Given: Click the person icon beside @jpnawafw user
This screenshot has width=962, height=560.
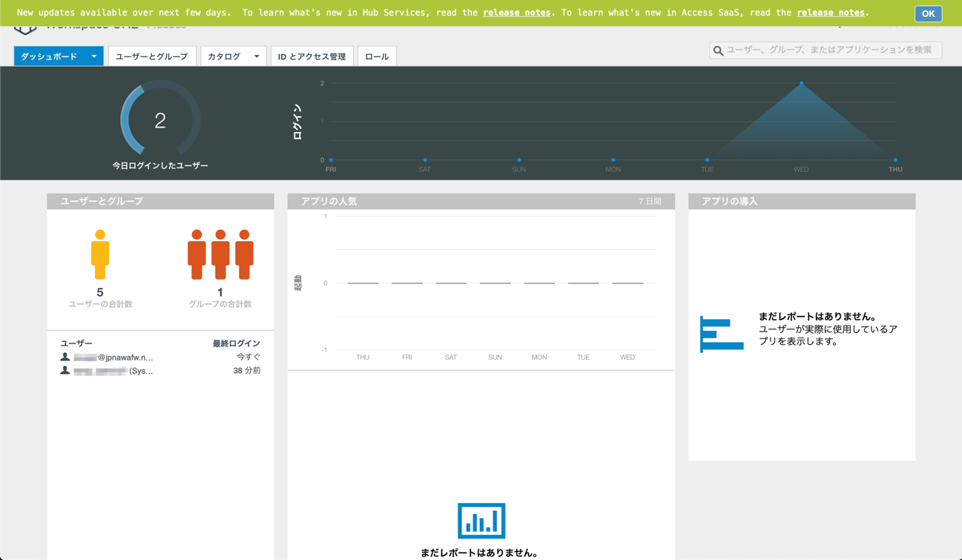Looking at the screenshot, I should click(65, 357).
